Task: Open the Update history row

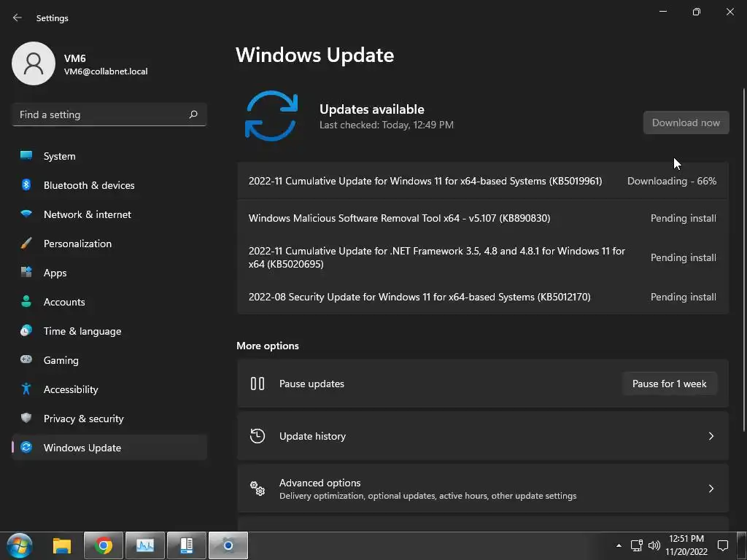Action: pyautogui.click(x=483, y=436)
